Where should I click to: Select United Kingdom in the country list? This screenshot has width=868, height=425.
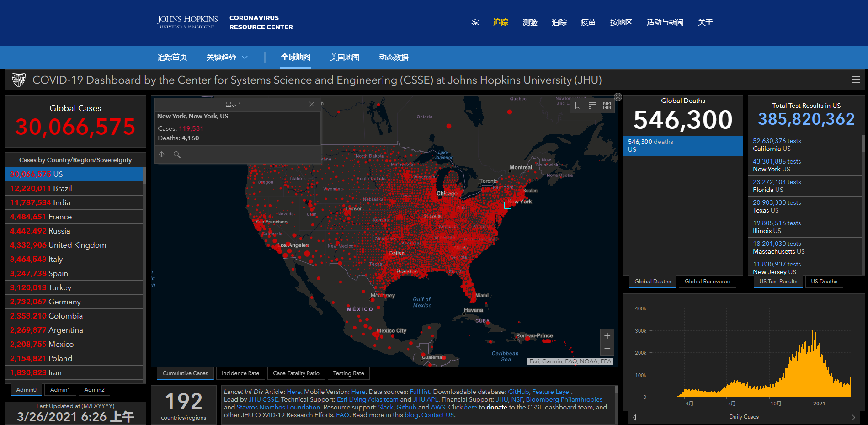[74, 245]
